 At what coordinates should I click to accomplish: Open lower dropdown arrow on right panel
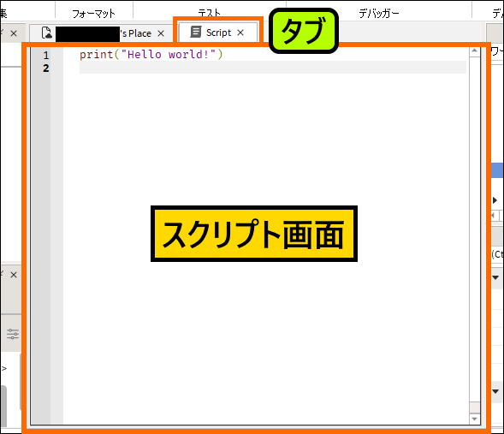point(495,391)
